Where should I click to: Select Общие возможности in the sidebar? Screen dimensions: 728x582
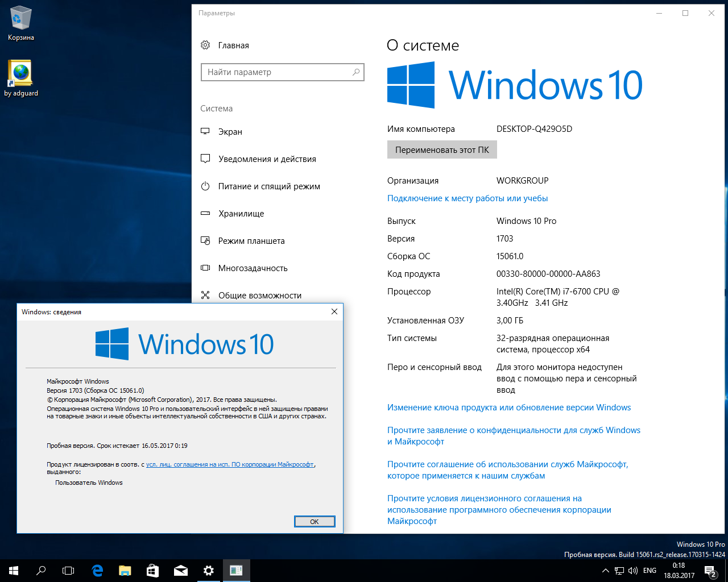coord(260,295)
